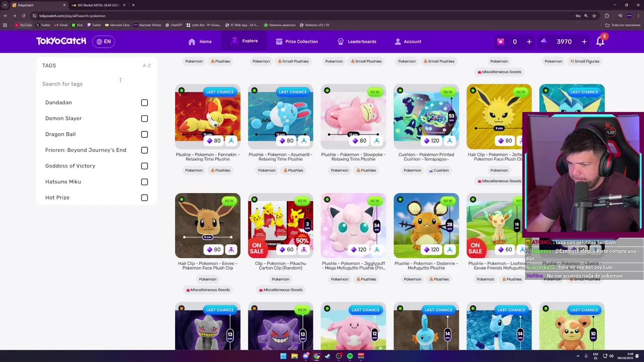Screen dimensions: 644x362
Task: Click the purple points gem icon in header
Action: [543, 41]
